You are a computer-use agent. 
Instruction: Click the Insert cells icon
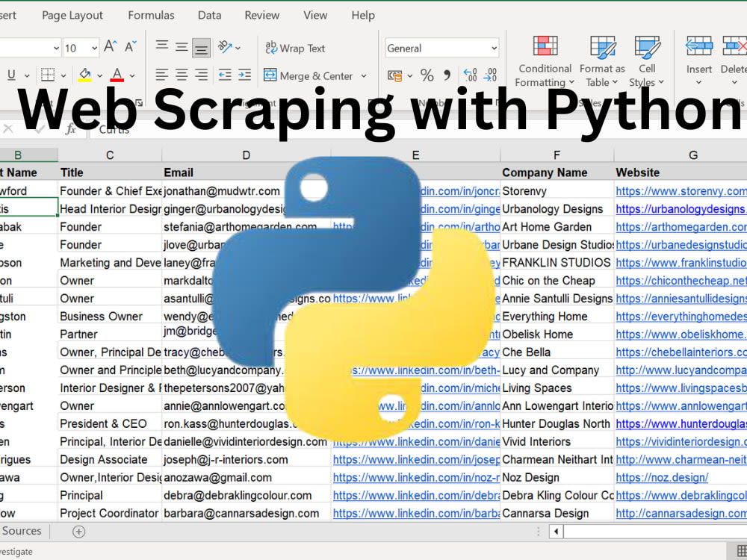(699, 46)
